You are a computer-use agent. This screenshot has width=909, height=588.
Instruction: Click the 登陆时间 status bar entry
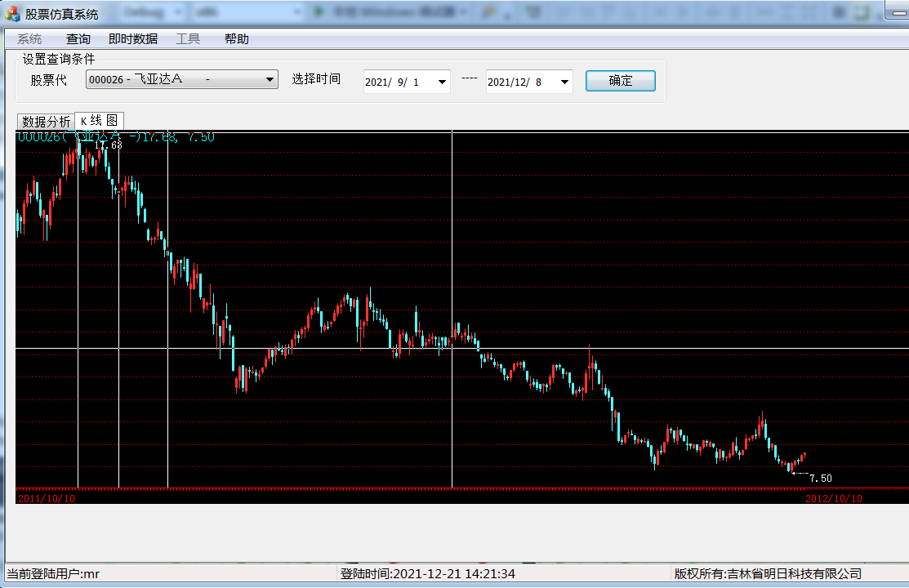(428, 573)
